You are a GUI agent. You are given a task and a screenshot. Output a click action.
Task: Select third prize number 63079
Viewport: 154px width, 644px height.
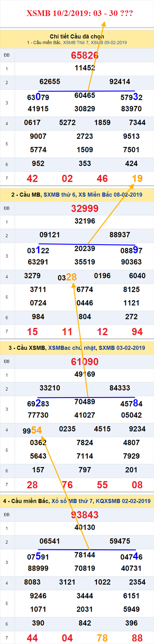click(38, 97)
